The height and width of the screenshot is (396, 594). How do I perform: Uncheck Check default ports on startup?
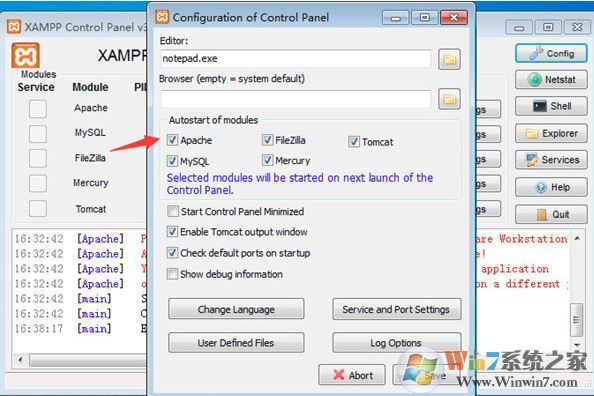(172, 253)
